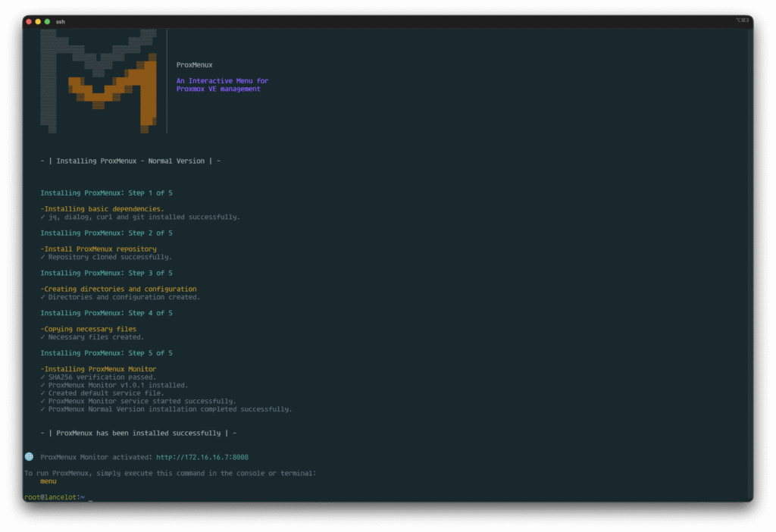
Task: Click the 'ssh' window title
Action: (x=61, y=21)
